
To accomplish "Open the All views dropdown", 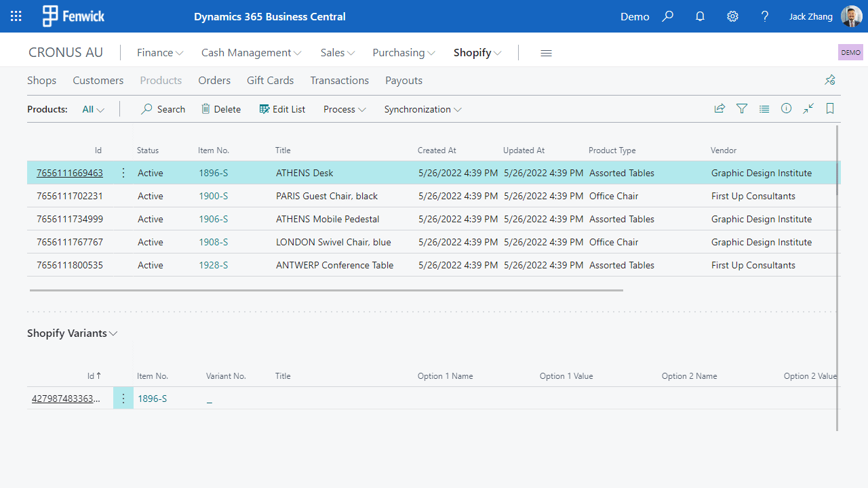I will pos(94,109).
